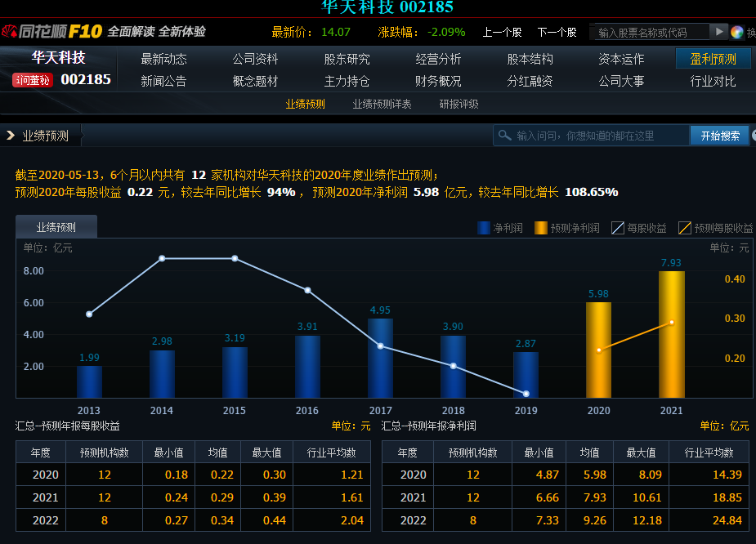Open the 主力持仓 menu item

[347, 81]
